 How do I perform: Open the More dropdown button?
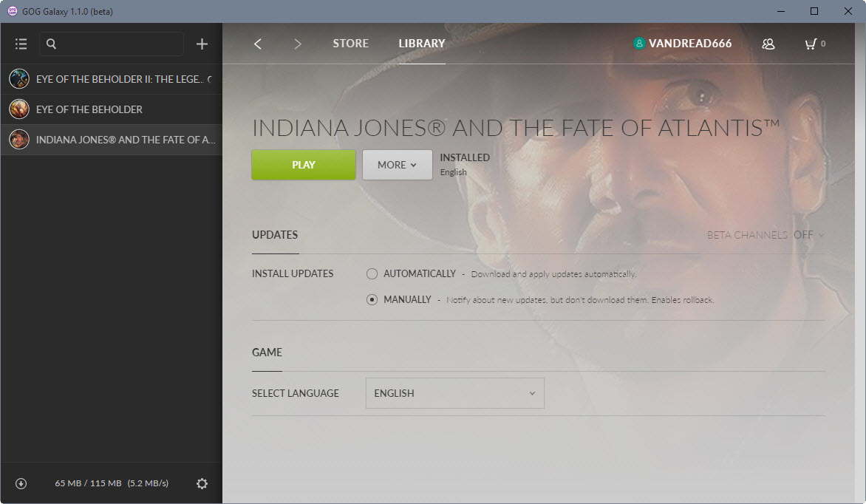pyautogui.click(x=397, y=165)
